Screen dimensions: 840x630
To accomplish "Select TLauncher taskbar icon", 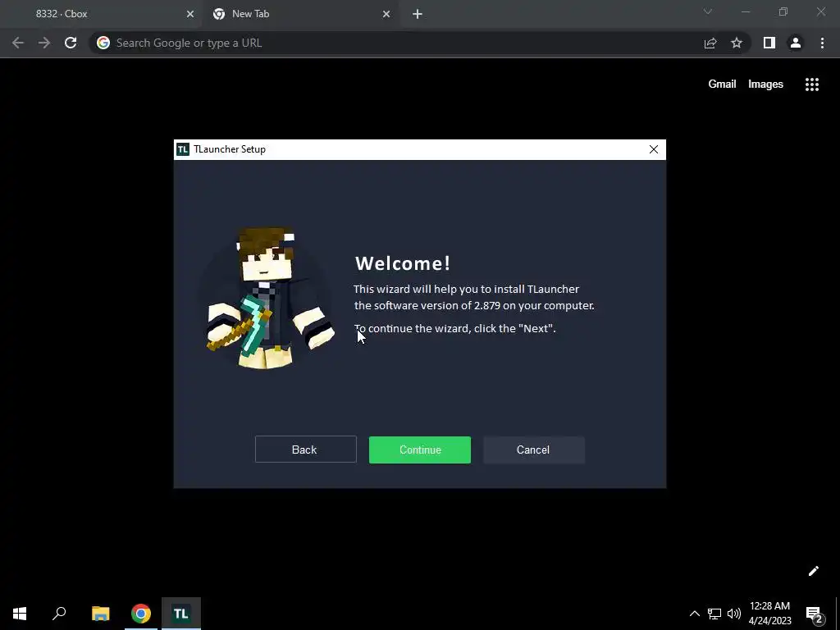I will pos(181,614).
